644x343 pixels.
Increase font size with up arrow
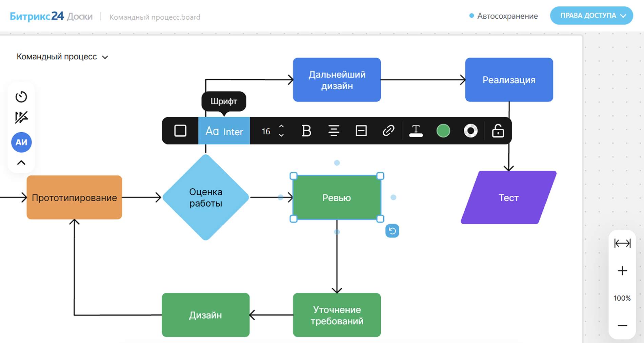(x=281, y=127)
